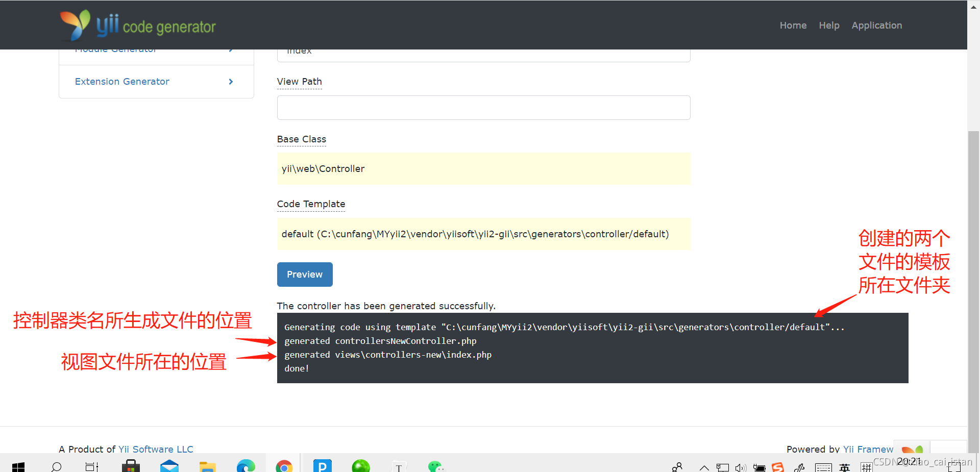Open the blue P app on the taskbar
Screen dimensions: 980x472
[322, 466]
